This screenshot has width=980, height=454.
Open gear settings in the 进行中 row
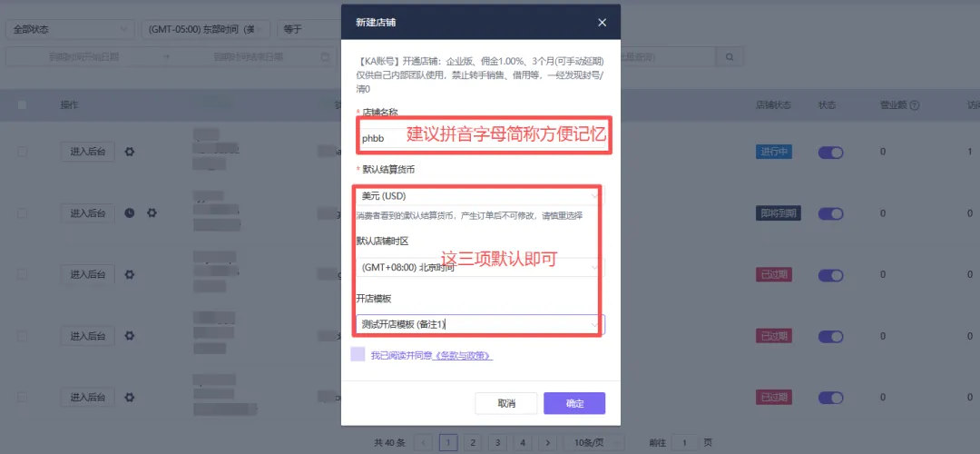[130, 152]
